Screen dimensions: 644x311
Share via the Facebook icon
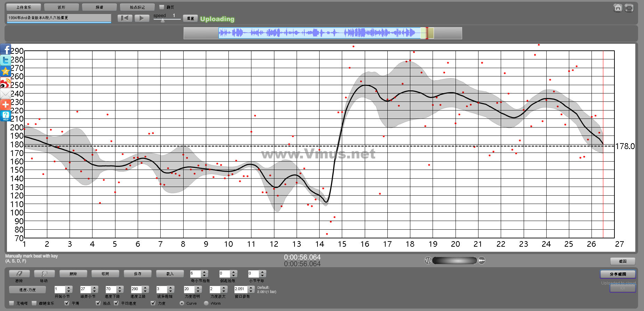pos(6,49)
